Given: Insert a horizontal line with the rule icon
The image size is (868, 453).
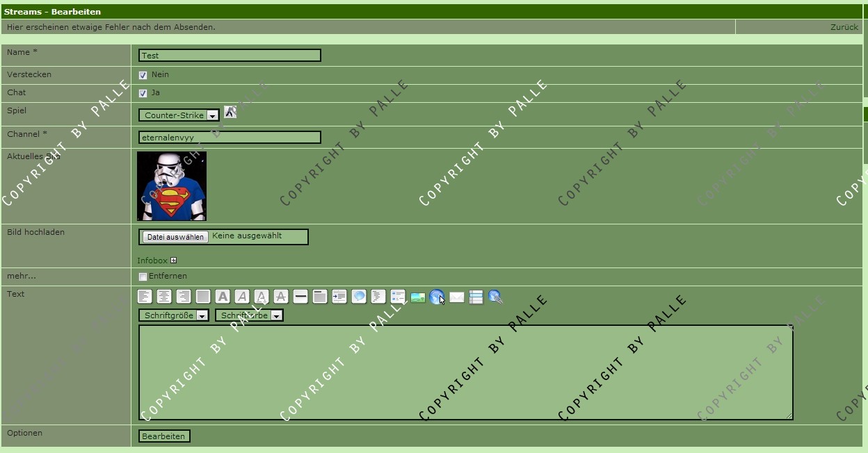Looking at the screenshot, I should coord(300,297).
